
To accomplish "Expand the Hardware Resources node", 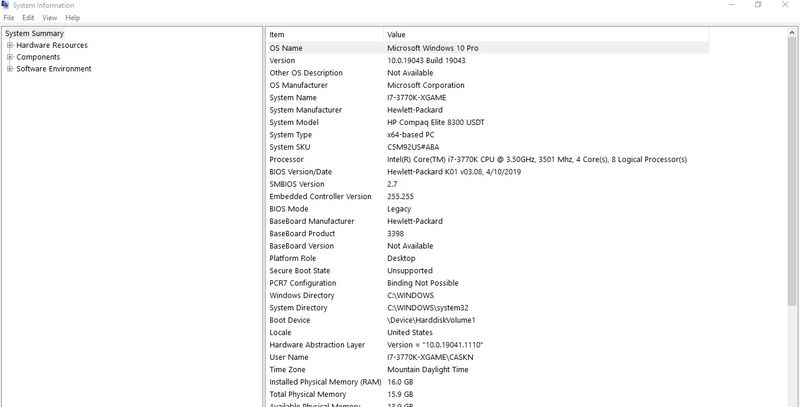I will [10, 45].
